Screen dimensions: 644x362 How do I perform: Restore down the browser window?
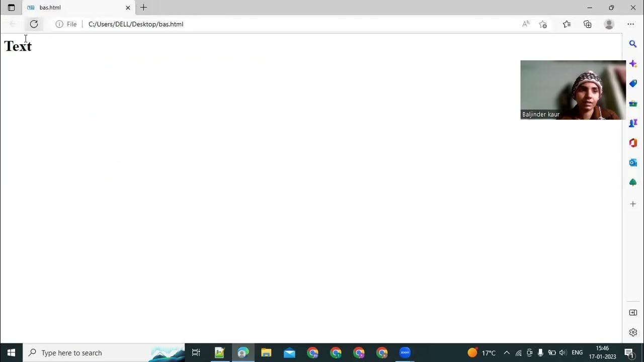(x=611, y=8)
